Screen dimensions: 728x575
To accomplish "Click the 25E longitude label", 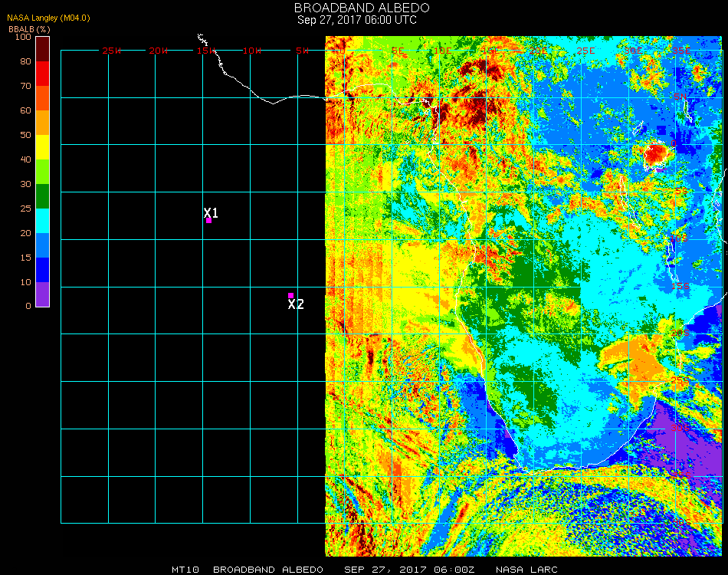I will 585,51.
